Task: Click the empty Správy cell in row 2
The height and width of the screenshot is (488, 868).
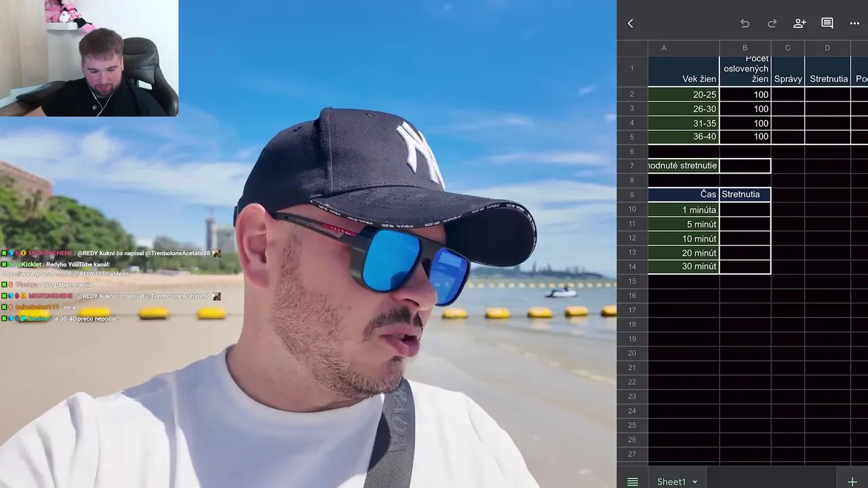Action: pos(788,94)
